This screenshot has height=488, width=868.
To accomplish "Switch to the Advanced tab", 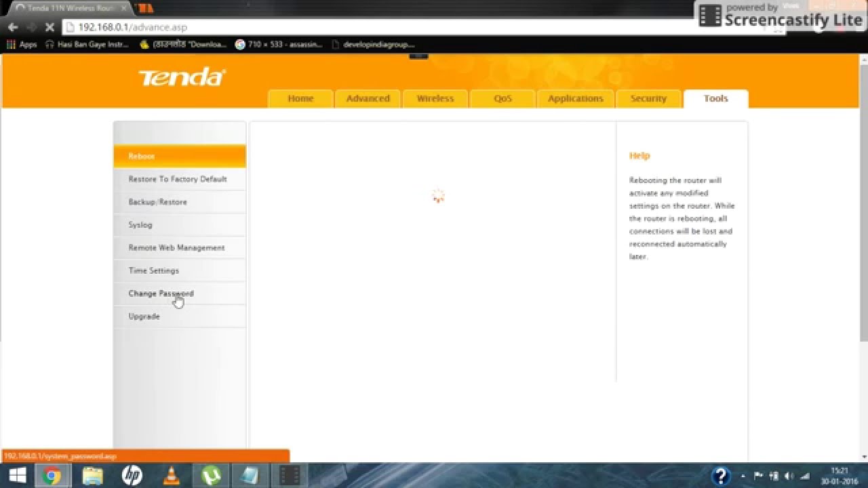I will [x=368, y=99].
